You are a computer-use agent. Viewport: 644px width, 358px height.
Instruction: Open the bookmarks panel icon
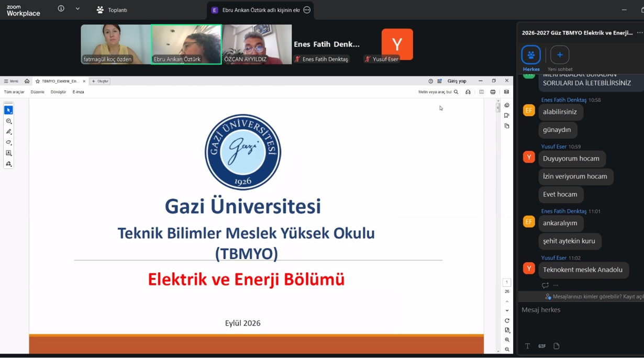point(507,116)
